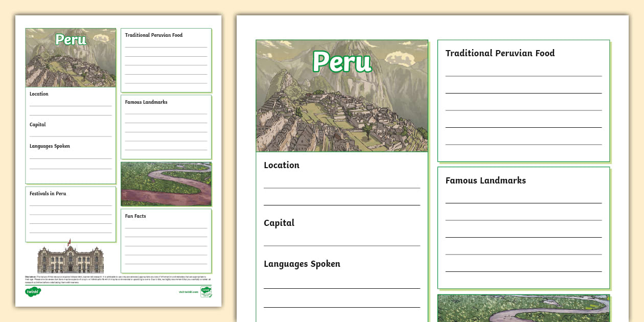This screenshot has height=322, width=644.
Task: Click the small Traditional Peruvian Food heading
Action: pyautogui.click(x=154, y=35)
